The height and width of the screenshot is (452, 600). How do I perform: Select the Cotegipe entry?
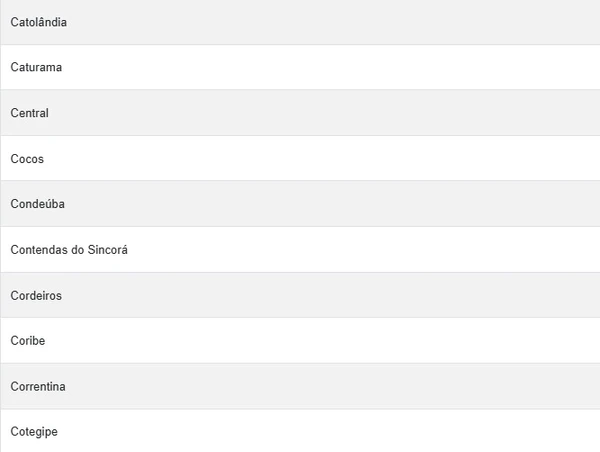pyautogui.click(x=300, y=431)
